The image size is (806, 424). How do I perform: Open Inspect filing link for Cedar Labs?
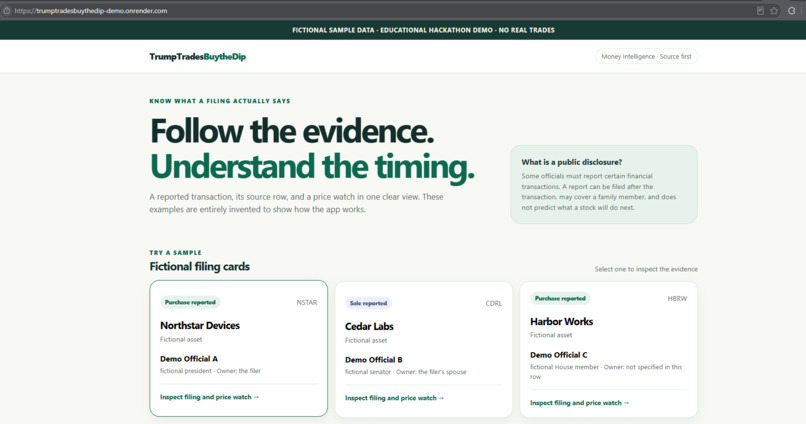coord(394,398)
